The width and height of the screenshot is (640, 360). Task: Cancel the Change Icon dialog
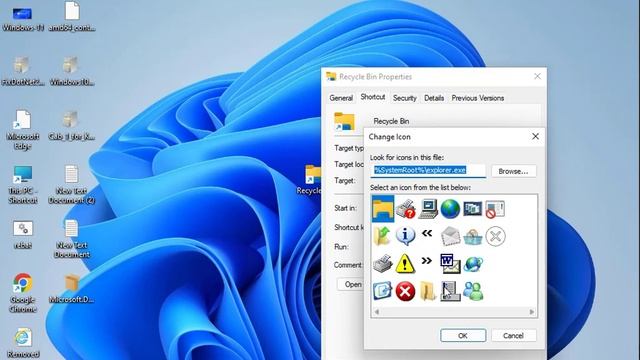[513, 336]
